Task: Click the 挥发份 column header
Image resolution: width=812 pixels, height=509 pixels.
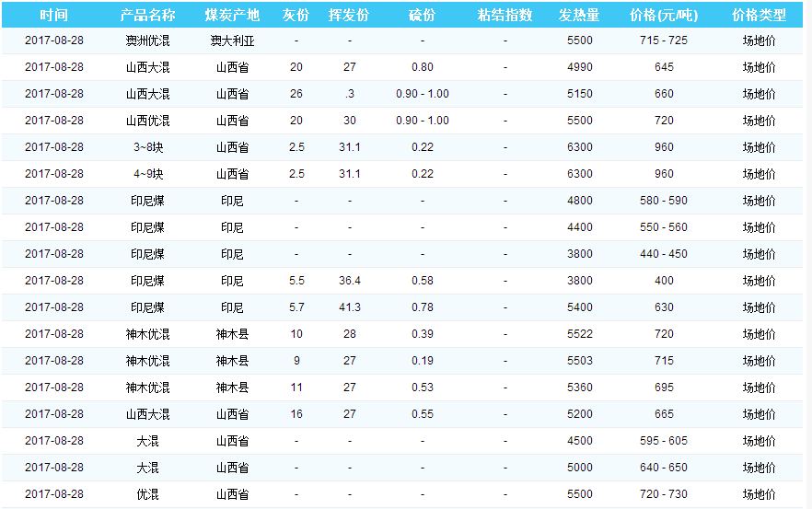Action: coord(349,16)
